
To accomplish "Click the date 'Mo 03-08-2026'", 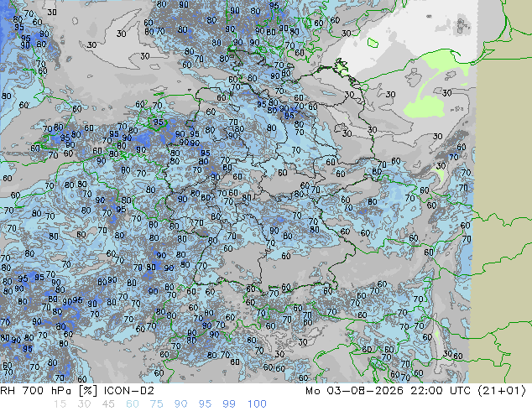I will click(x=354, y=391).
